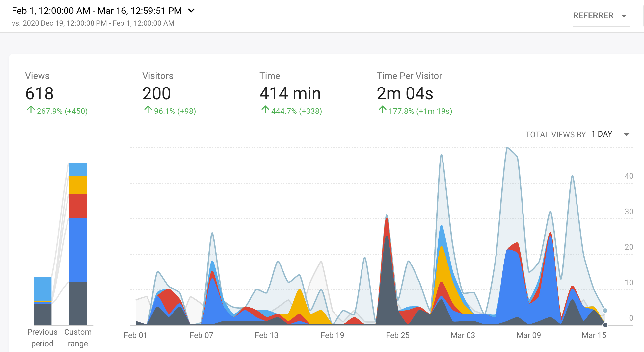This screenshot has width=644, height=352.
Task: Expand the 1 DAY interval dropdown
Action: pos(610,134)
